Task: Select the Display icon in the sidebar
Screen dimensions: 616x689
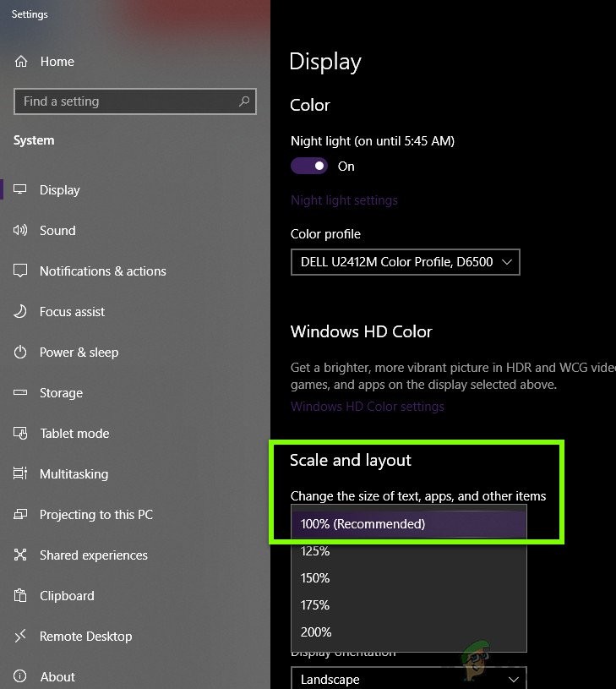Action: tap(19, 189)
